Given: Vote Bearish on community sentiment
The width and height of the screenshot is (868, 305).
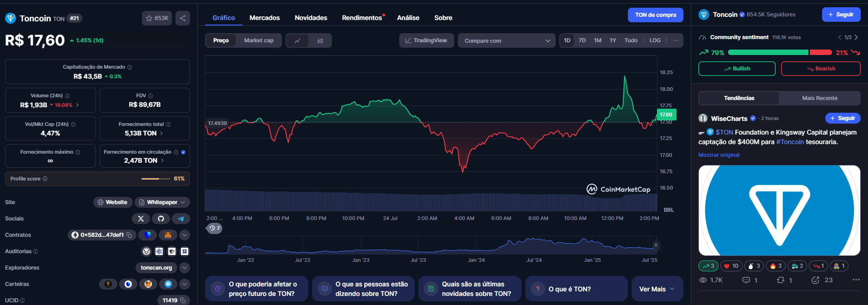Looking at the screenshot, I should [821, 69].
